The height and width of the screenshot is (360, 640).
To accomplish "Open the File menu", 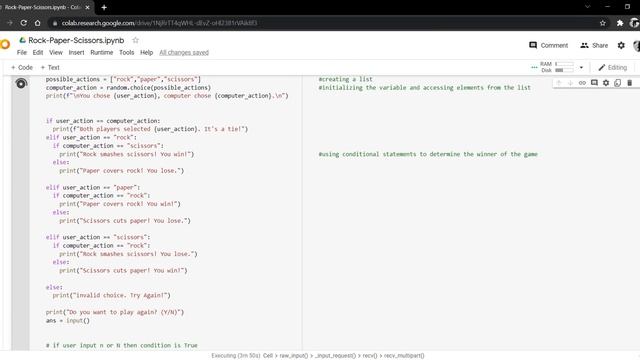I will 22,53.
